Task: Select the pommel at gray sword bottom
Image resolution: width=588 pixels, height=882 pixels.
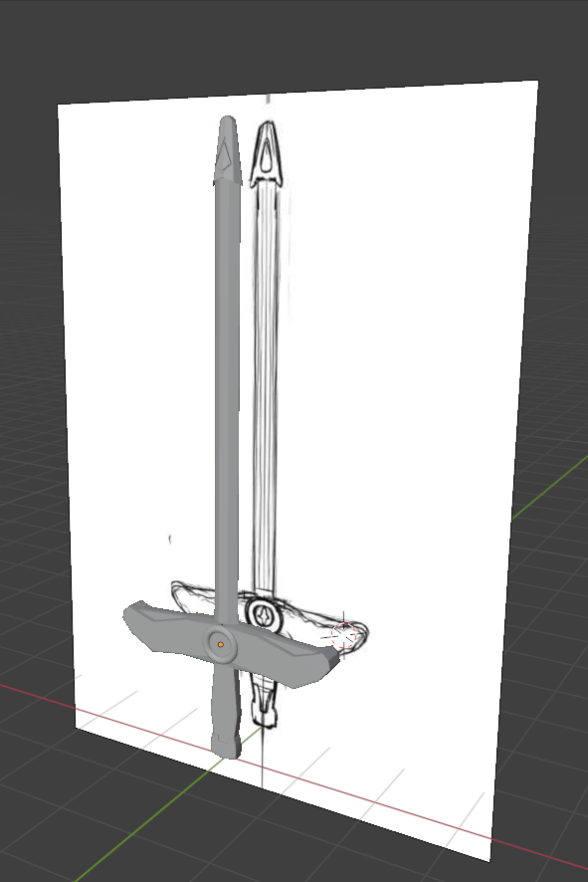Action: (x=226, y=746)
